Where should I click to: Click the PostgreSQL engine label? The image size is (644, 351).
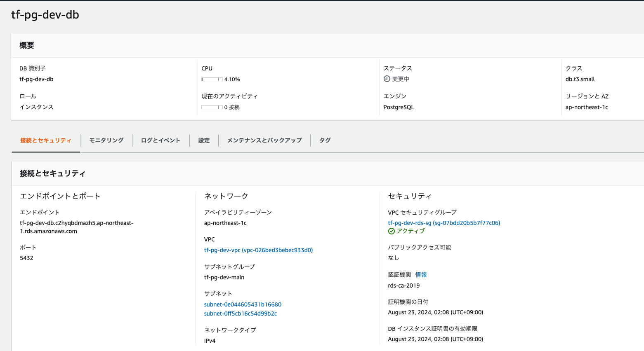[399, 107]
